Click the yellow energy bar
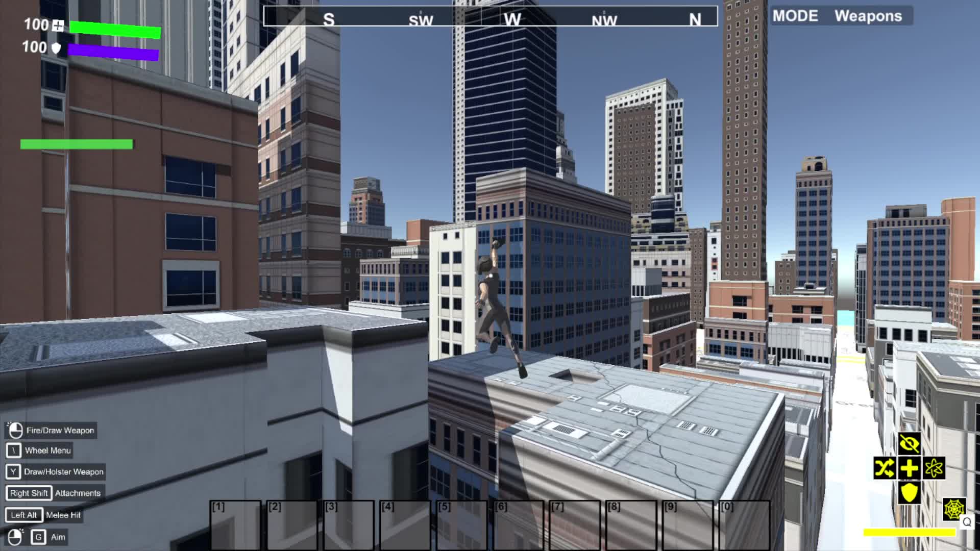Image resolution: width=980 pixels, height=551 pixels. pos(909,533)
